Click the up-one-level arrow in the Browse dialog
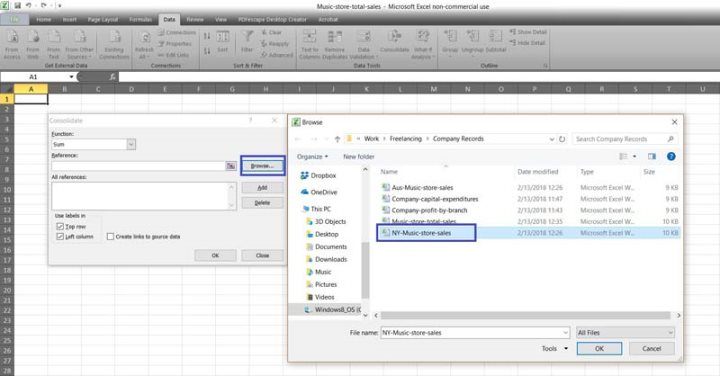The width and height of the screenshot is (720, 376). (338, 139)
